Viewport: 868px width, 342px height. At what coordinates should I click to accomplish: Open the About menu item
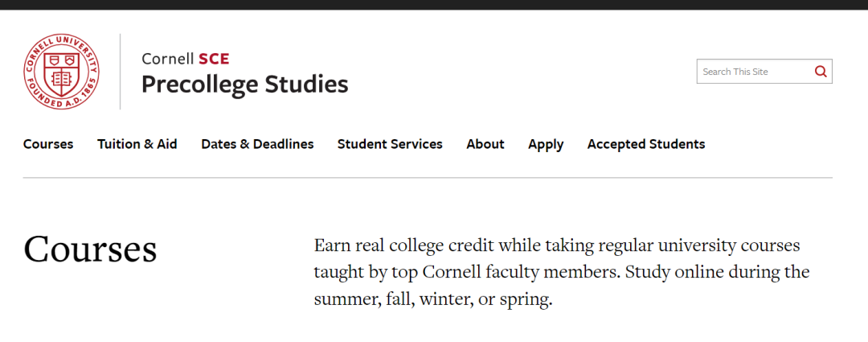(x=485, y=144)
